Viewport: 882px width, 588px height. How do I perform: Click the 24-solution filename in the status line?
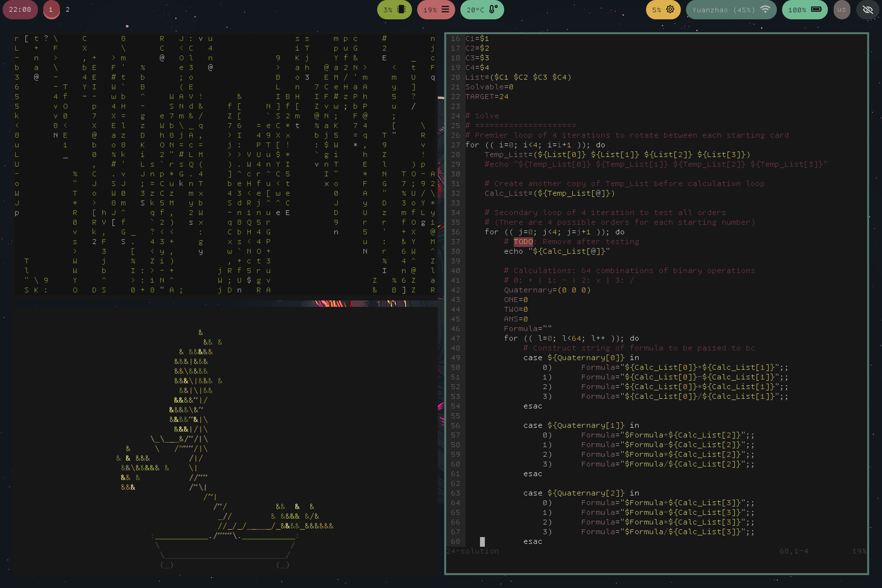pyautogui.click(x=473, y=551)
